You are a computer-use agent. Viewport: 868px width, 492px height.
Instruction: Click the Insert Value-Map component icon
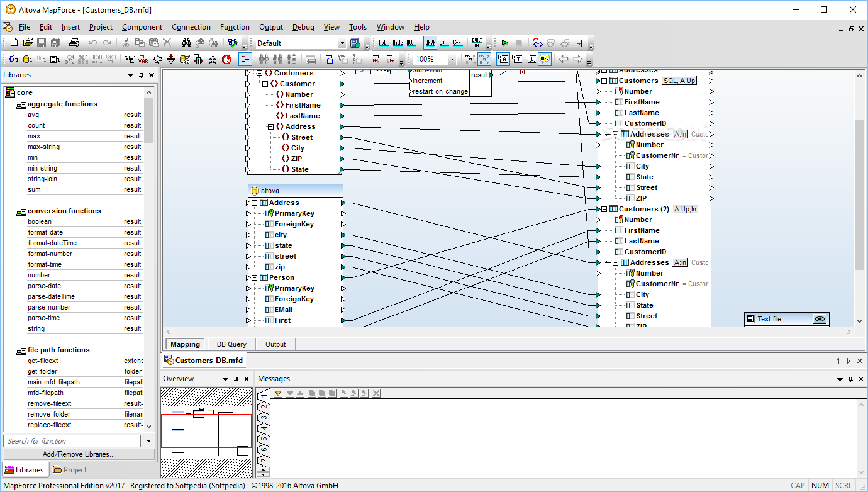tap(199, 59)
